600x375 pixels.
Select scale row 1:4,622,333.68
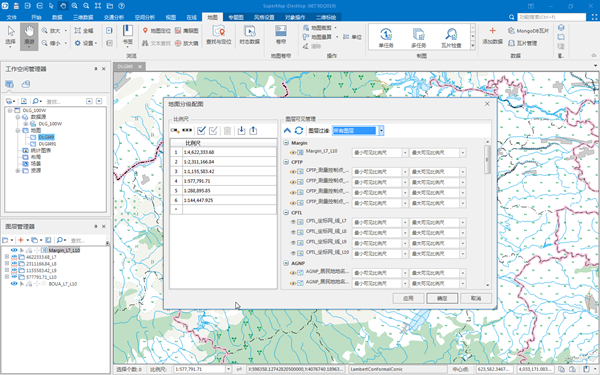pos(223,152)
